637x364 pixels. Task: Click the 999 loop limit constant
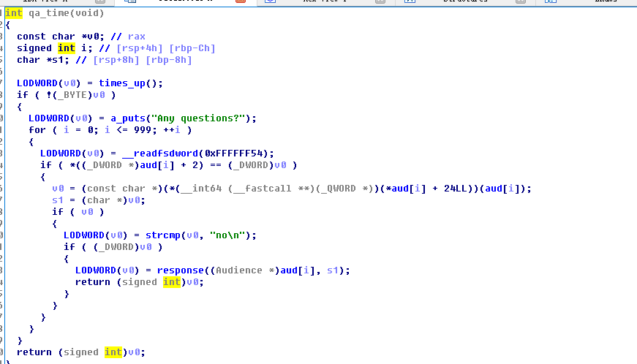[x=142, y=130]
